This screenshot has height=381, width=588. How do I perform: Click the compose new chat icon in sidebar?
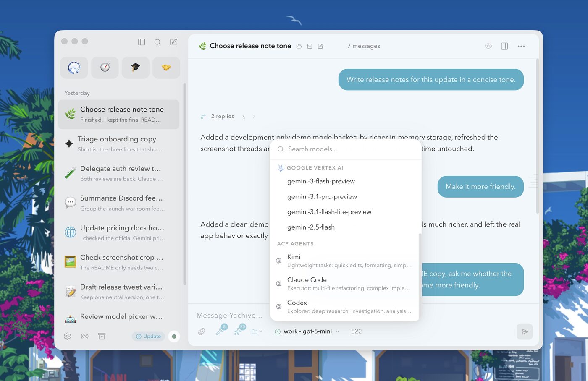[x=173, y=42]
